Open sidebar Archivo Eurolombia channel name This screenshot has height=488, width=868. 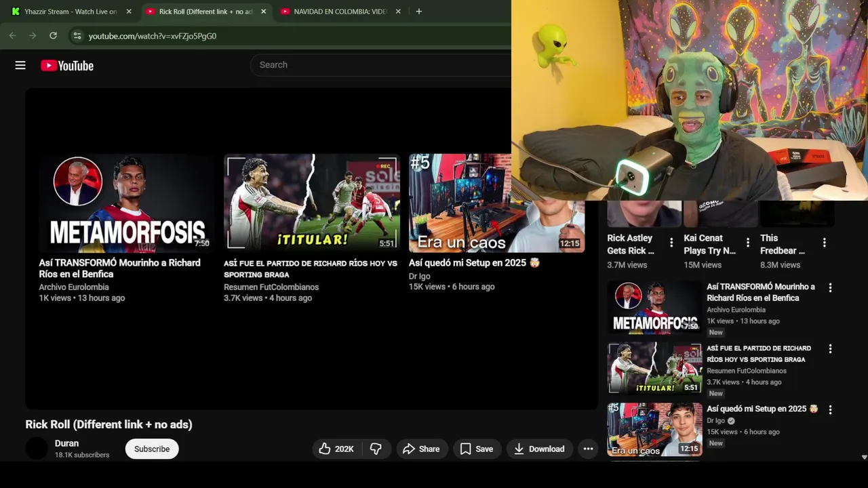(x=736, y=310)
